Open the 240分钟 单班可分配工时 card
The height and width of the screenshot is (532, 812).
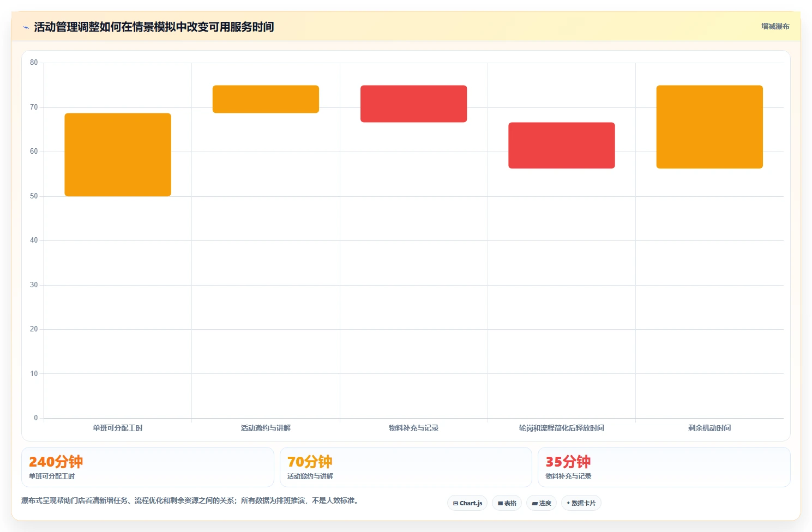click(148, 467)
